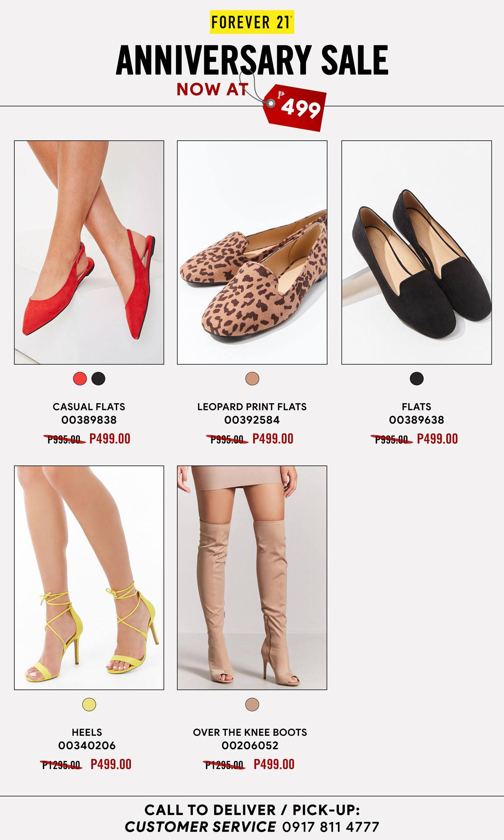View the Over The Knee Boots photo

252,577
